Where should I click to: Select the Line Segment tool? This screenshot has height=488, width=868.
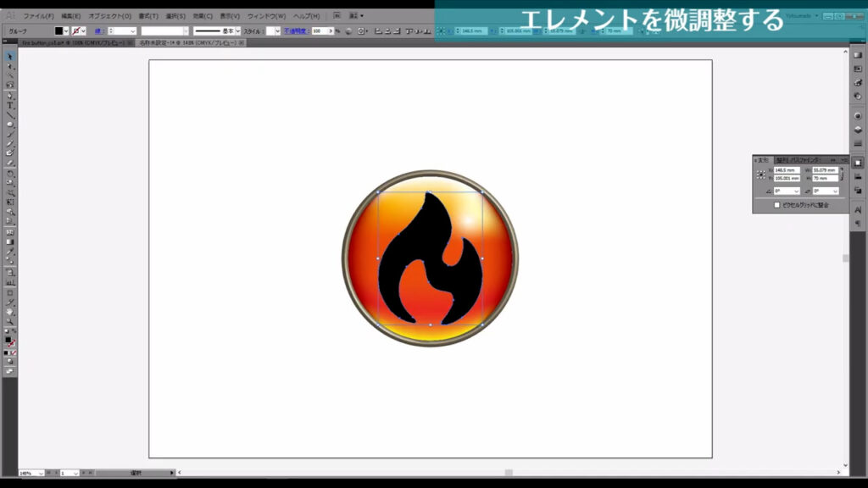tap(10, 115)
